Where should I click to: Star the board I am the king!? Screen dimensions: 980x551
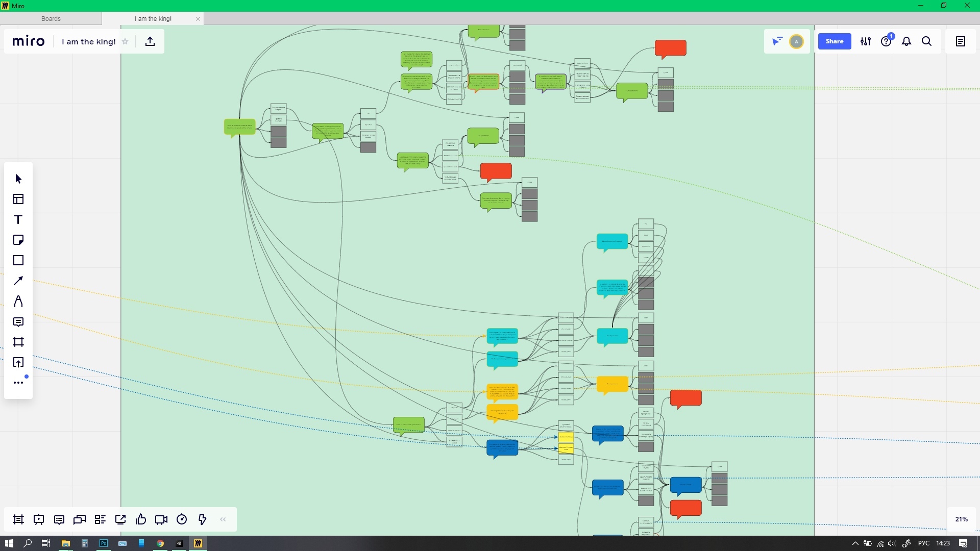coord(125,41)
